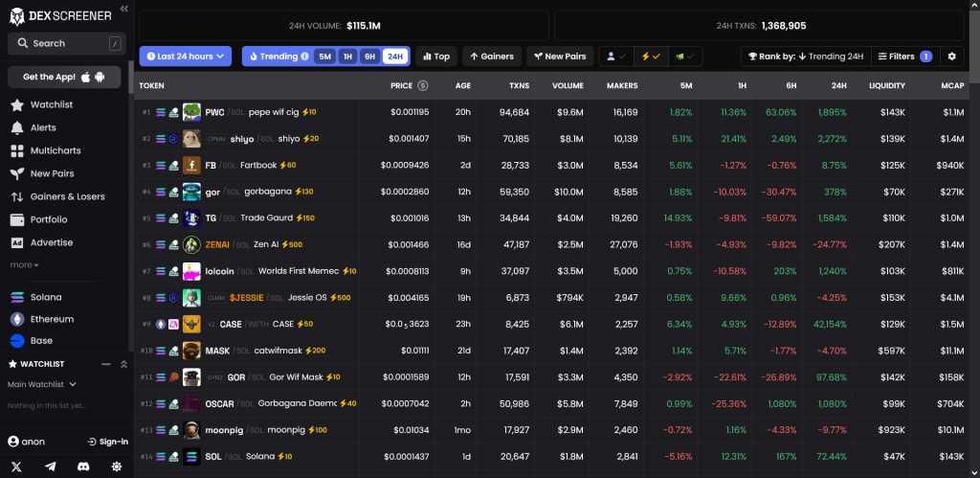Select Base chain icon
The width and height of the screenshot is (980, 478).
click(x=18, y=341)
